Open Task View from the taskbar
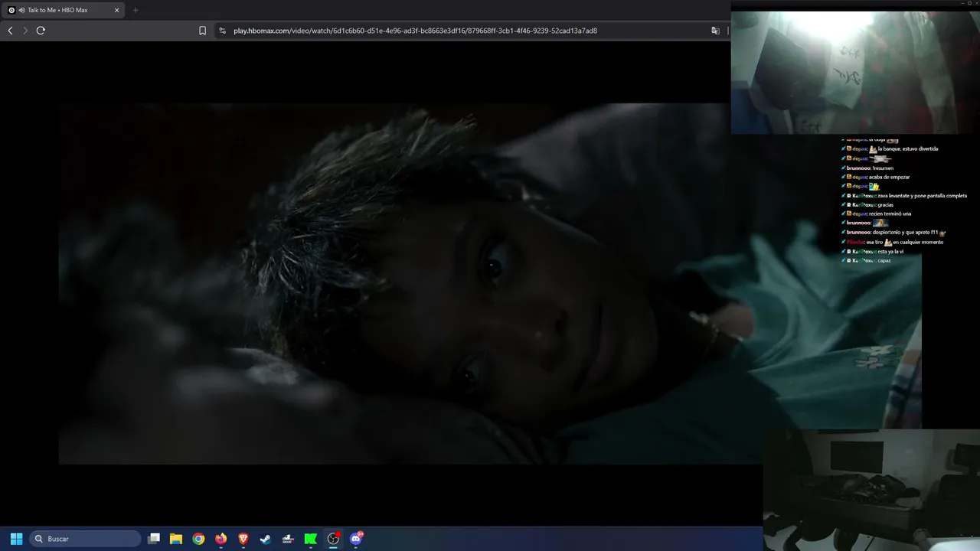 tap(154, 539)
